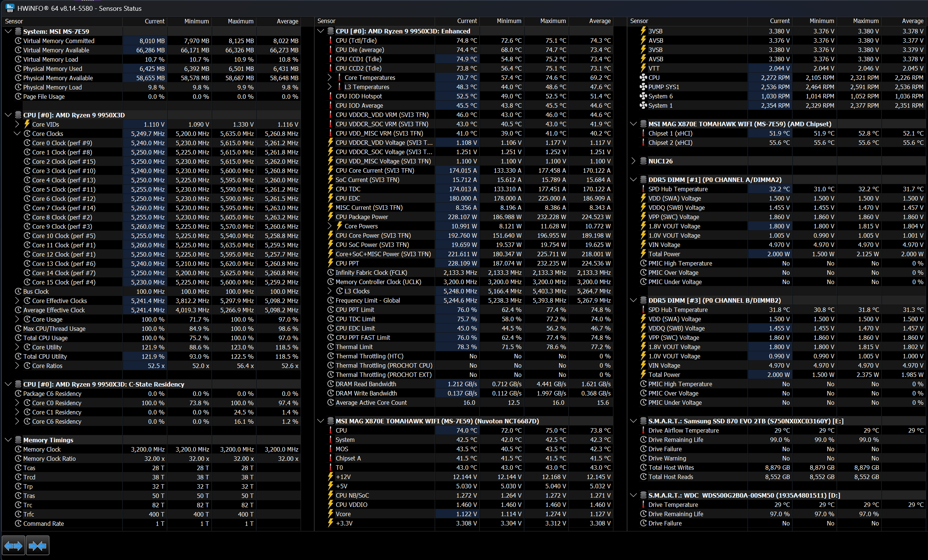
Task: Click the CPU fan icon row
Action: tap(643, 78)
